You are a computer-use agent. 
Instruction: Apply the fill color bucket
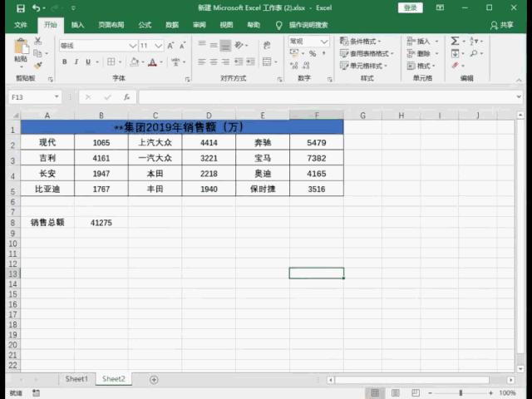click(x=135, y=62)
